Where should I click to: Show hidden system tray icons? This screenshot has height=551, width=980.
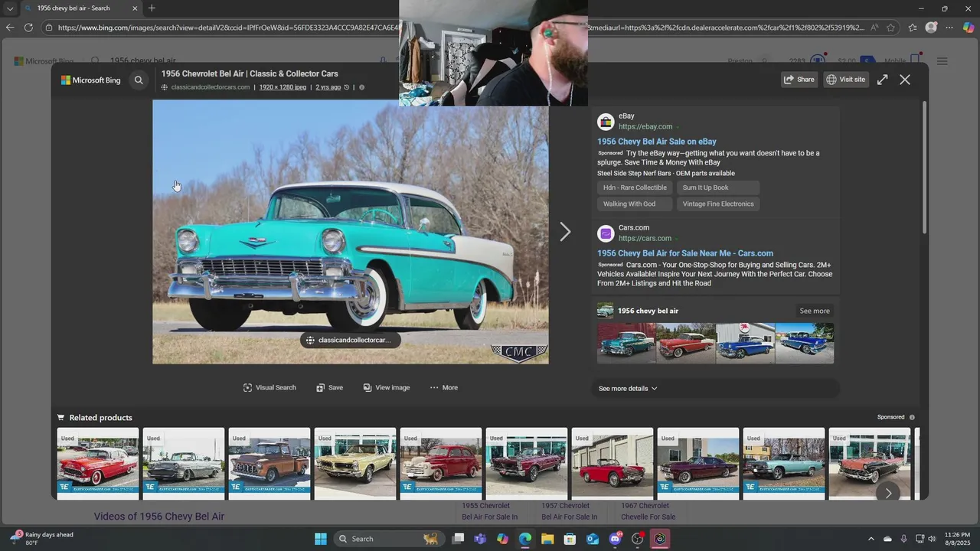coord(871,539)
